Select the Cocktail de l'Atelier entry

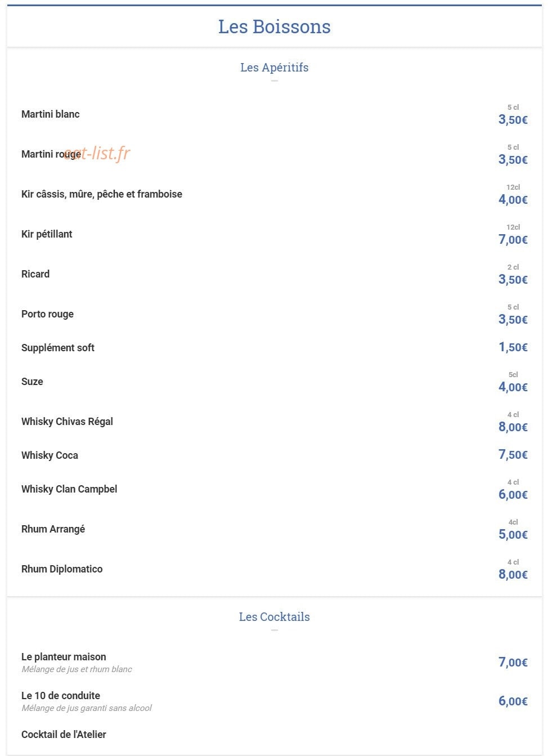64,735
